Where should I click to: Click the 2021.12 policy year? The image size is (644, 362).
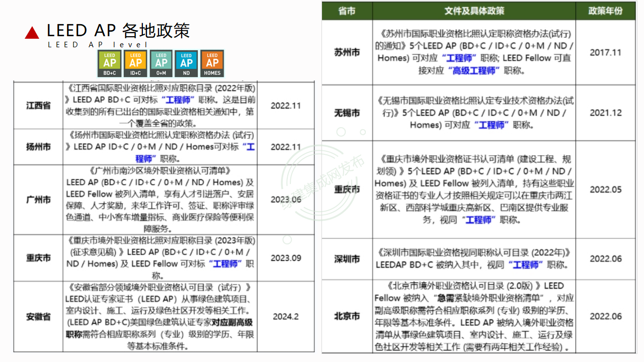tap(605, 113)
